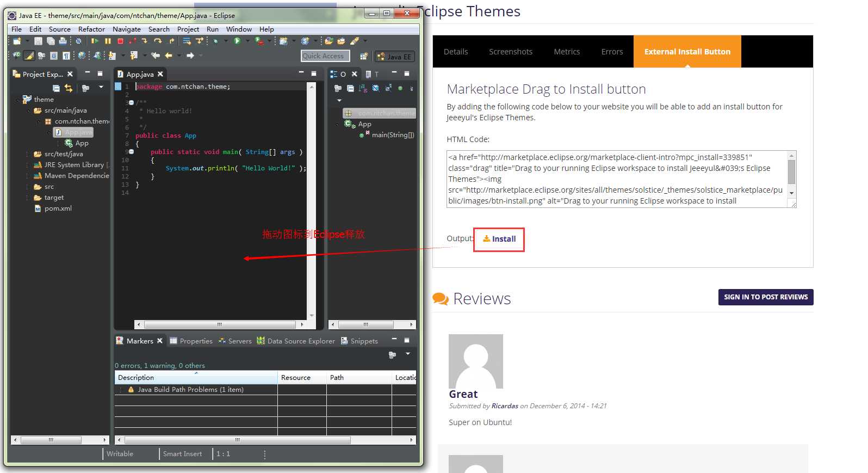Click the HTML code scrollbar down arrow

[792, 193]
